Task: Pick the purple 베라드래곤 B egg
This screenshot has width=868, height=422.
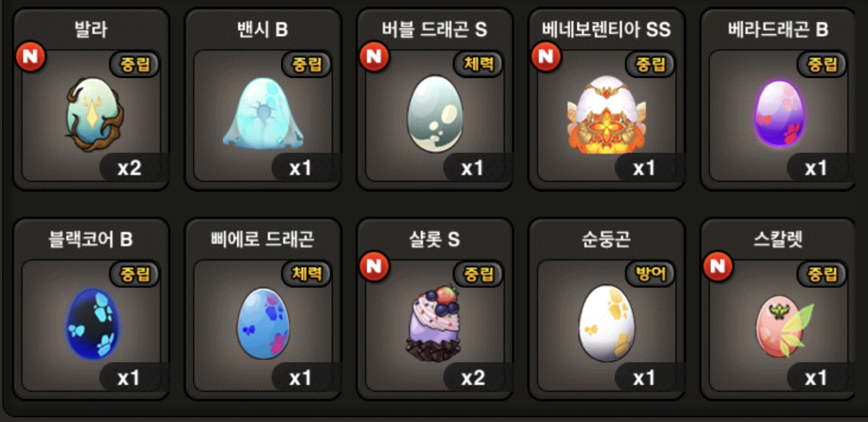Action: point(780,113)
